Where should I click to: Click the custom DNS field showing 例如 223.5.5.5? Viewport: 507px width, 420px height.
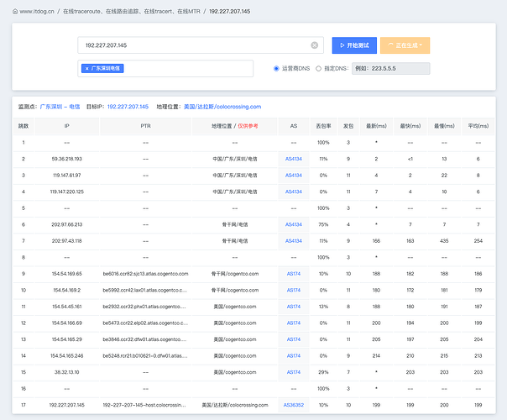tap(391, 69)
